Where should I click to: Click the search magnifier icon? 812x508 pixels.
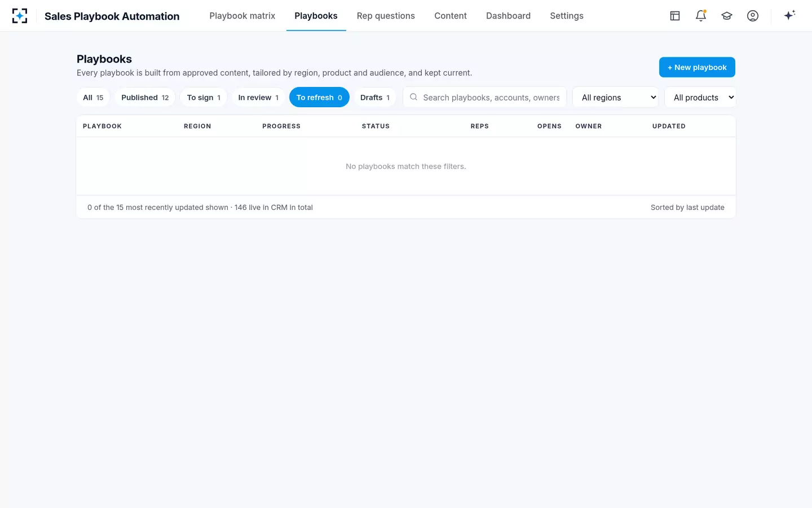(x=413, y=97)
